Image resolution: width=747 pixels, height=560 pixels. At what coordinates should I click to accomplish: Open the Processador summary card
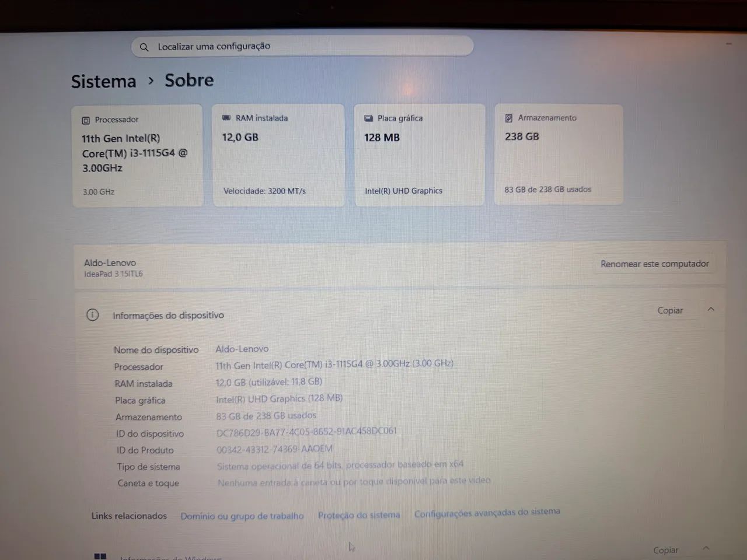point(137,155)
